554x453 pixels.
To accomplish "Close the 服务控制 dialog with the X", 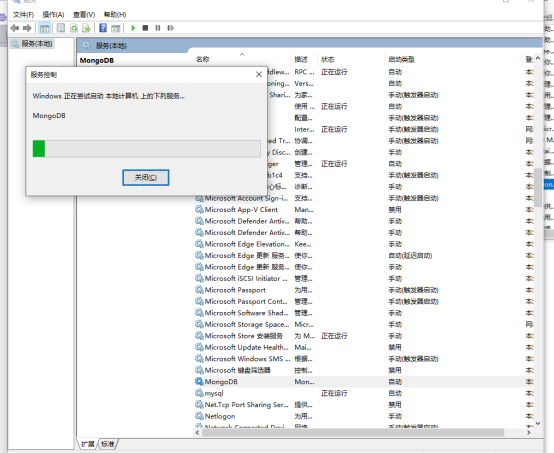I will [259, 74].
